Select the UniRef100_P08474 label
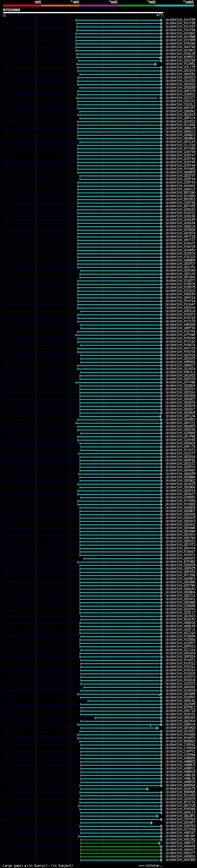197x868 pixels. point(180,345)
